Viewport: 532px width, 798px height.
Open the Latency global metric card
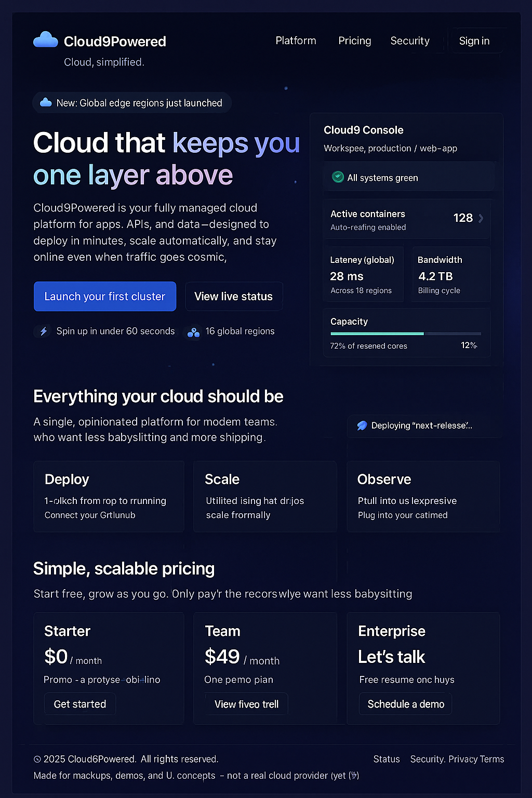363,274
